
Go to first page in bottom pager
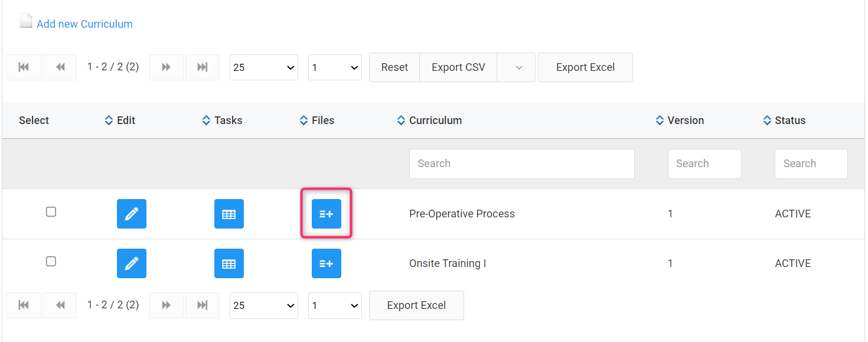tap(24, 305)
